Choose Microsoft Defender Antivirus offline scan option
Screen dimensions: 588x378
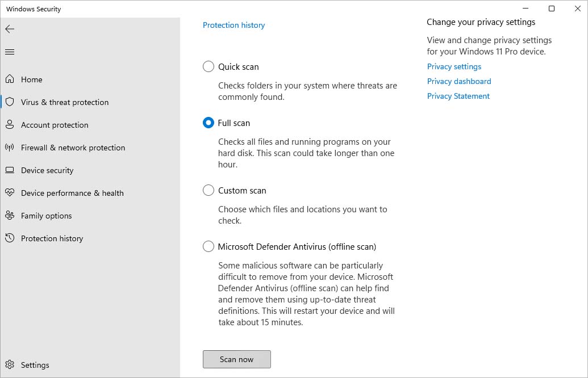pos(208,246)
